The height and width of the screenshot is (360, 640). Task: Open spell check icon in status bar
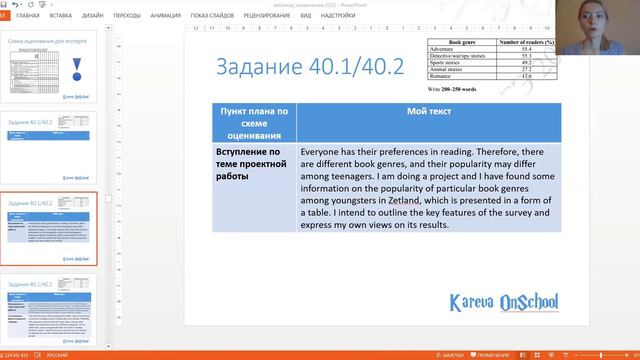click(x=38, y=355)
